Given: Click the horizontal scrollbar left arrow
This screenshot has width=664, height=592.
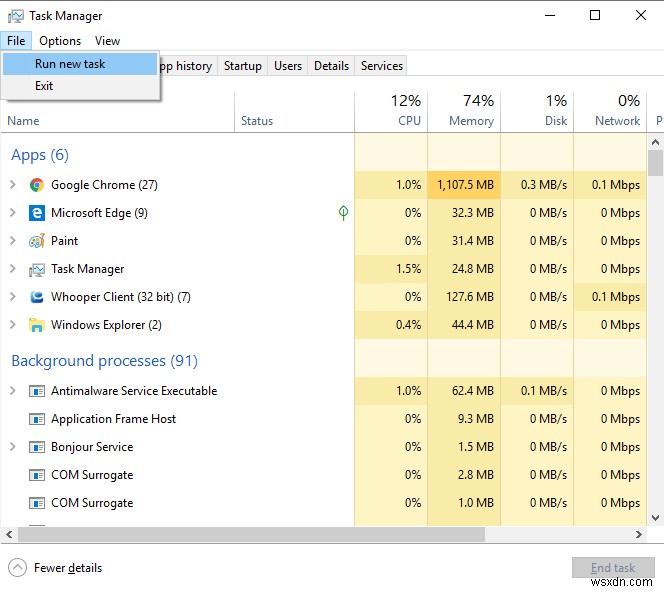Looking at the screenshot, I should 9,534.
